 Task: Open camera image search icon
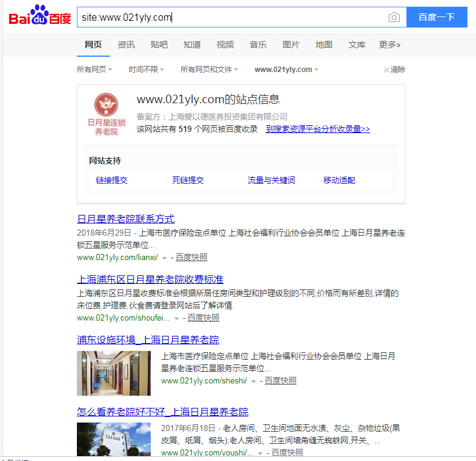pyautogui.click(x=394, y=17)
